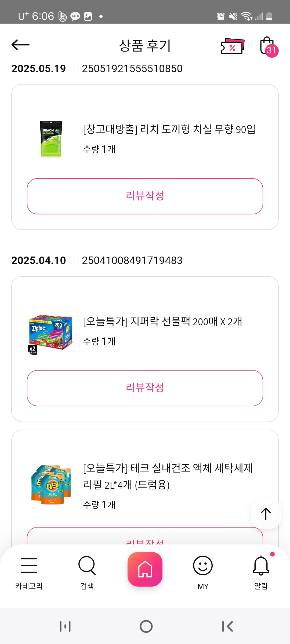
Task: Tap the 테크 detergent refill thumbnail
Action: coord(51,484)
